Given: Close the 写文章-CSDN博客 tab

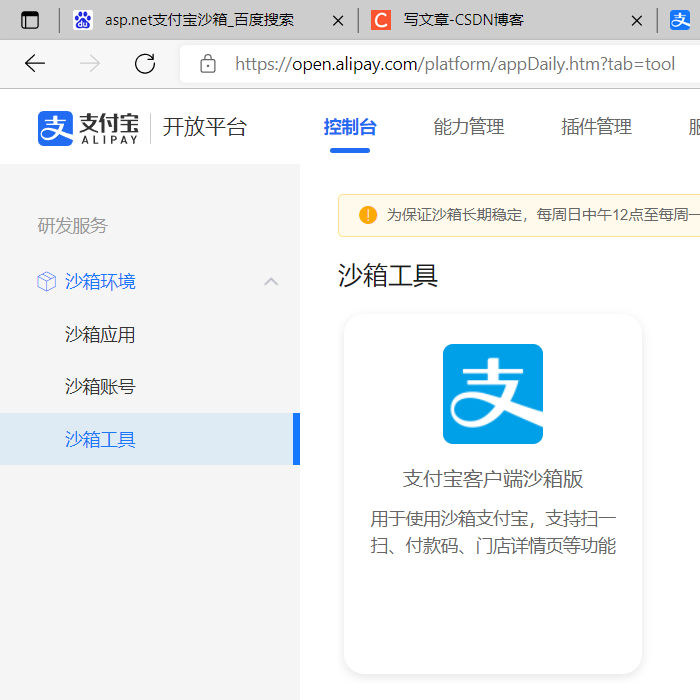Looking at the screenshot, I should click(637, 21).
